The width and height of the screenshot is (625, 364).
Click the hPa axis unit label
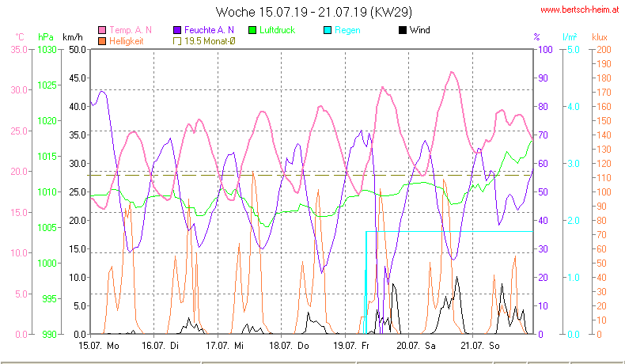tap(45, 37)
